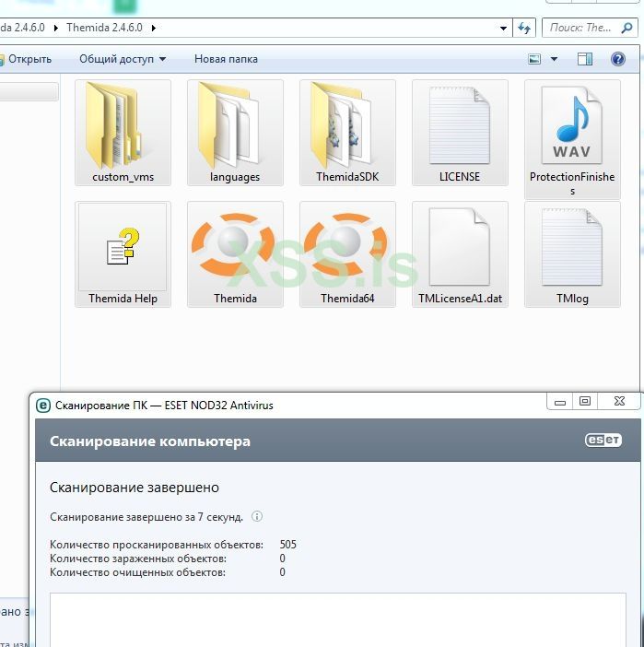The width and height of the screenshot is (644, 647).
Task: Select the LICENSE text file
Action: pos(460,133)
